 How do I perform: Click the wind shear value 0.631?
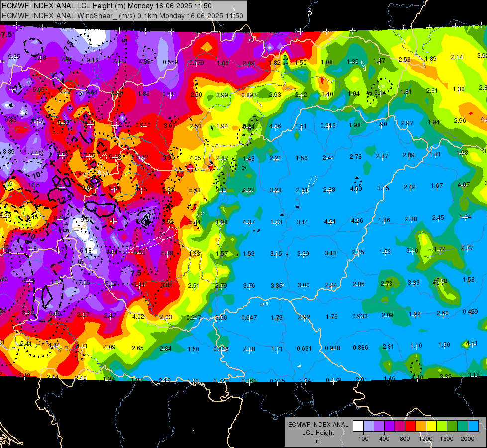coord(304,349)
